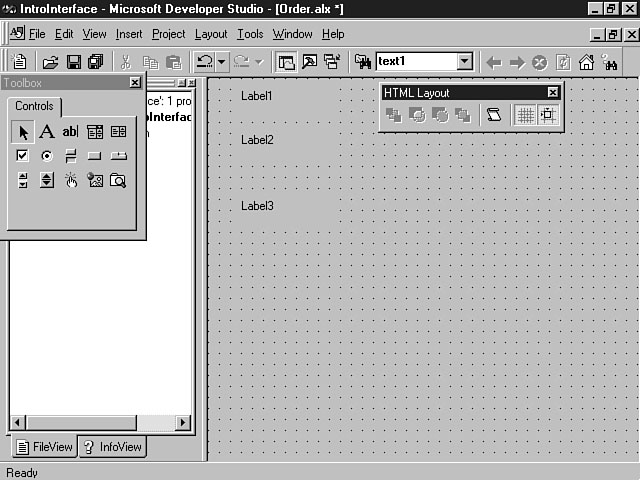
Task: Click the workspace horizontal scrollbar right arrow
Action: point(183,423)
